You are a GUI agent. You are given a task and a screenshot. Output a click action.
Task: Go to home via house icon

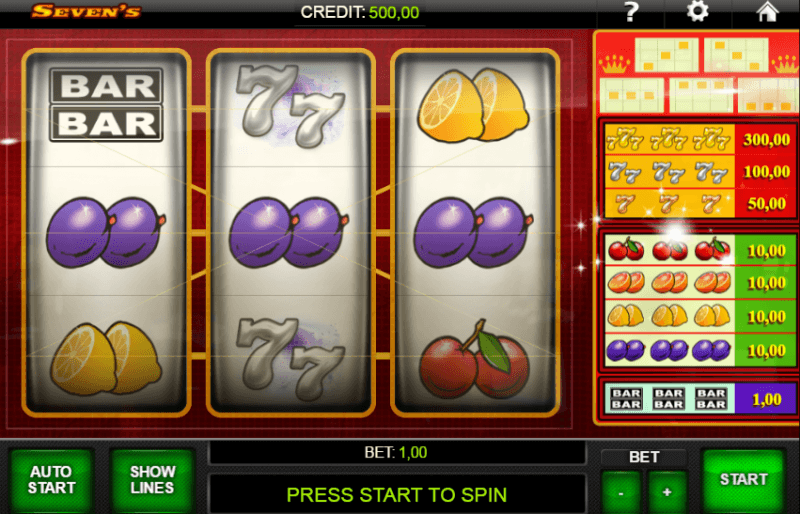pos(767,11)
